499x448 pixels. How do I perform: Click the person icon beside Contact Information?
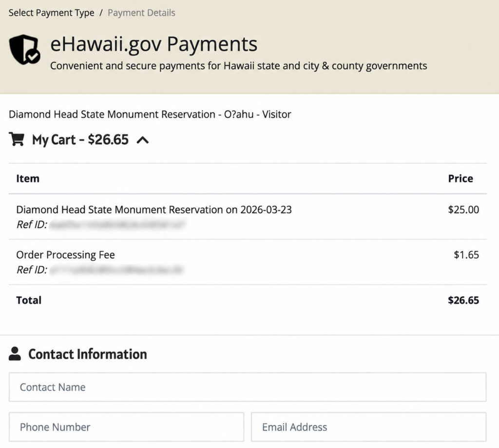pos(15,354)
